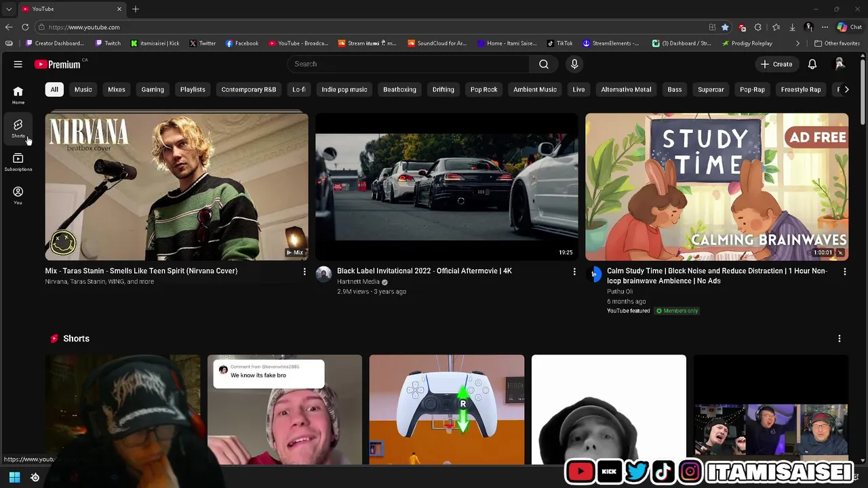
Task: Open a new browser tab
Action: click(x=136, y=9)
